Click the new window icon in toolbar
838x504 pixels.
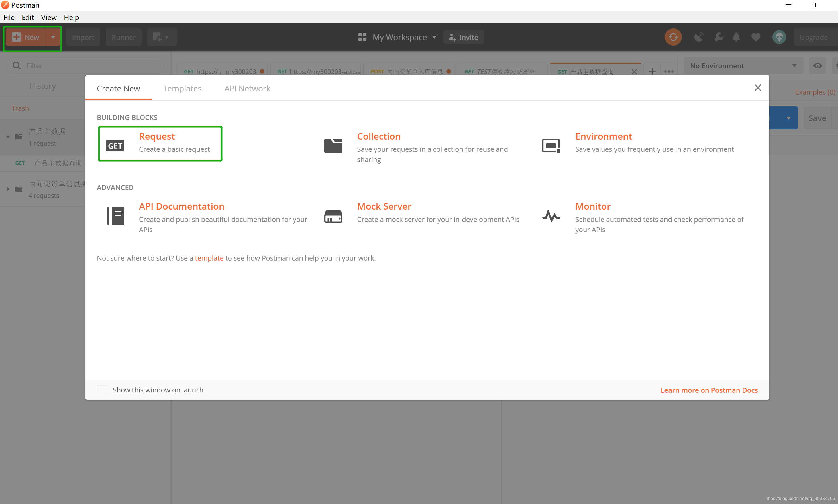point(157,37)
